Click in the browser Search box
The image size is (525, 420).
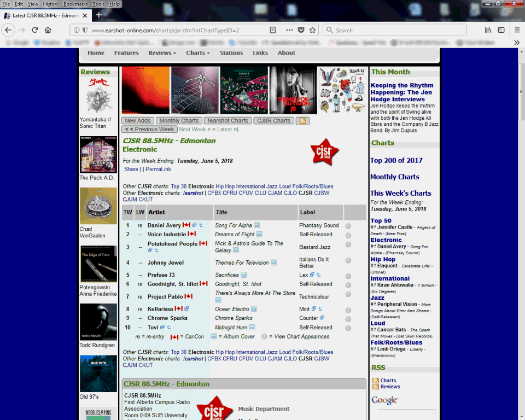coord(394,30)
